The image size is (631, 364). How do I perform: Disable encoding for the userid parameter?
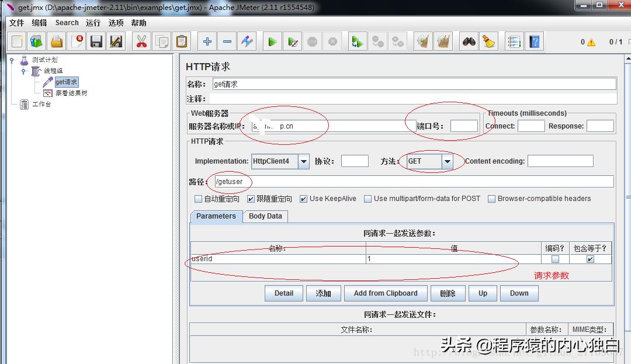coord(554,258)
